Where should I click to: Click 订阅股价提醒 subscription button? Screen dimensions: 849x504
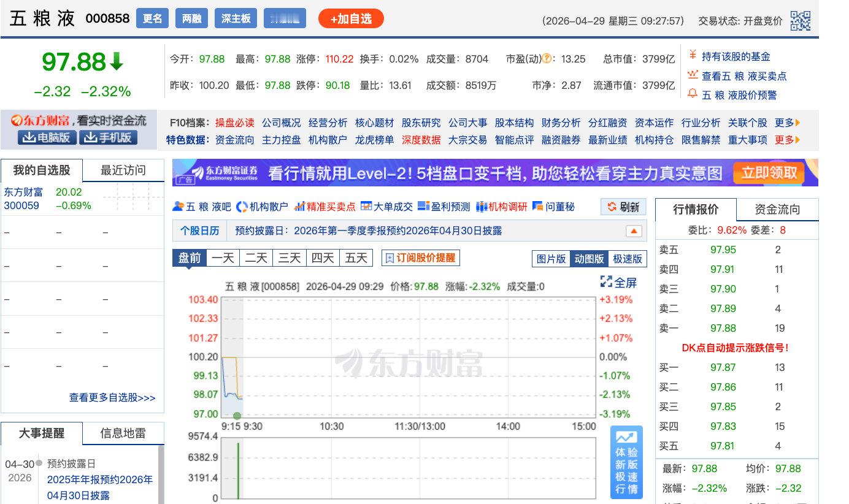[x=420, y=258]
